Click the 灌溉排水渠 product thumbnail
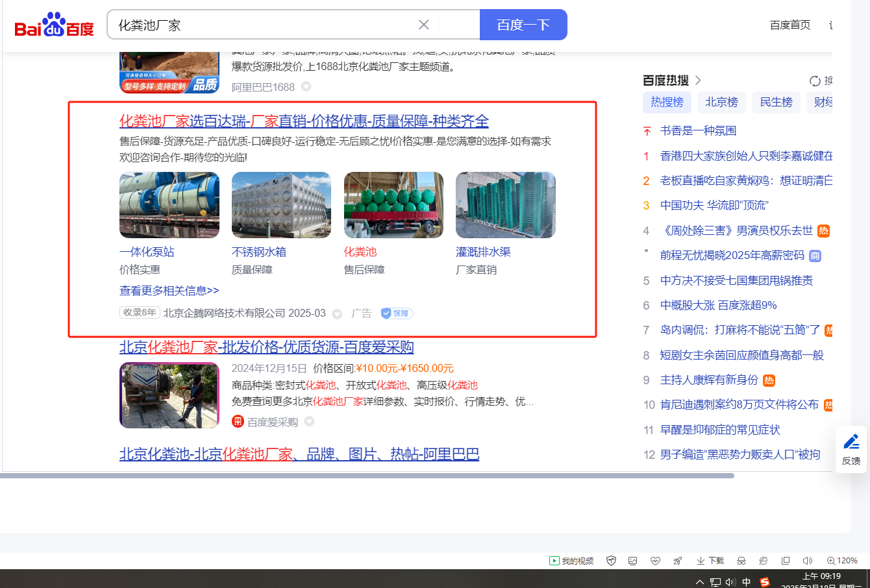Image resolution: width=870 pixels, height=588 pixels. [506, 205]
